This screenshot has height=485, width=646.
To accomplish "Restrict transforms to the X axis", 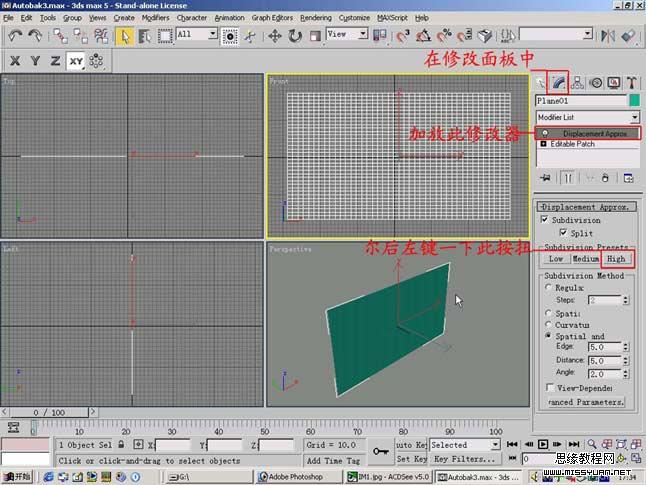I will point(15,61).
